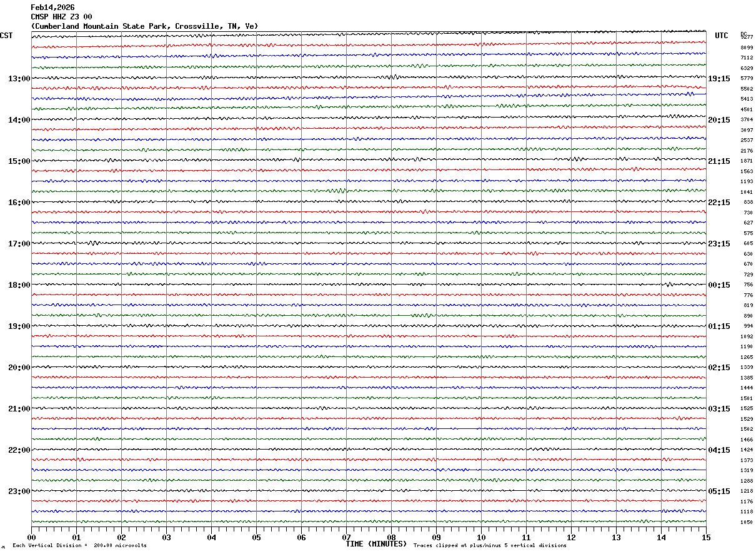Click the "00:15" UTC time label
Viewport: 756px width, 554px height.
click(719, 285)
